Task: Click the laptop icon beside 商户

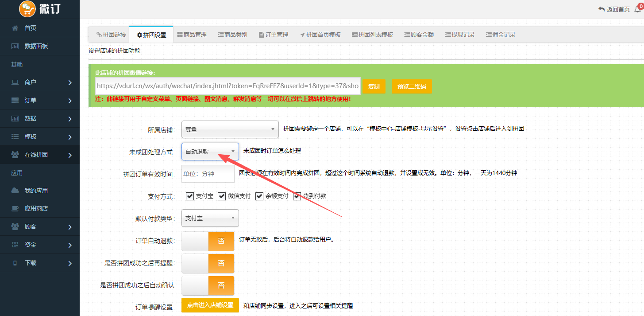Action: (15, 82)
